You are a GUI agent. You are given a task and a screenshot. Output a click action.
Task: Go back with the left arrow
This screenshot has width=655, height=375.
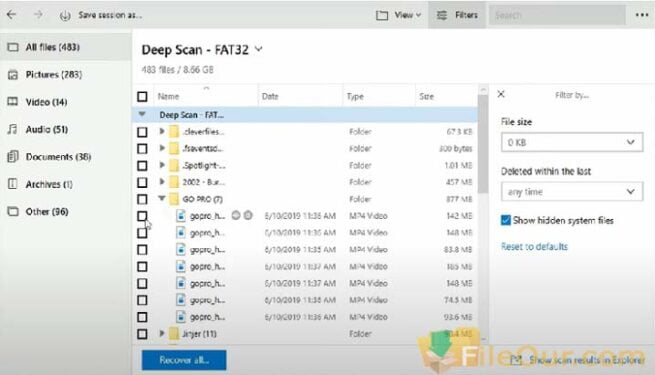pyautogui.click(x=11, y=15)
